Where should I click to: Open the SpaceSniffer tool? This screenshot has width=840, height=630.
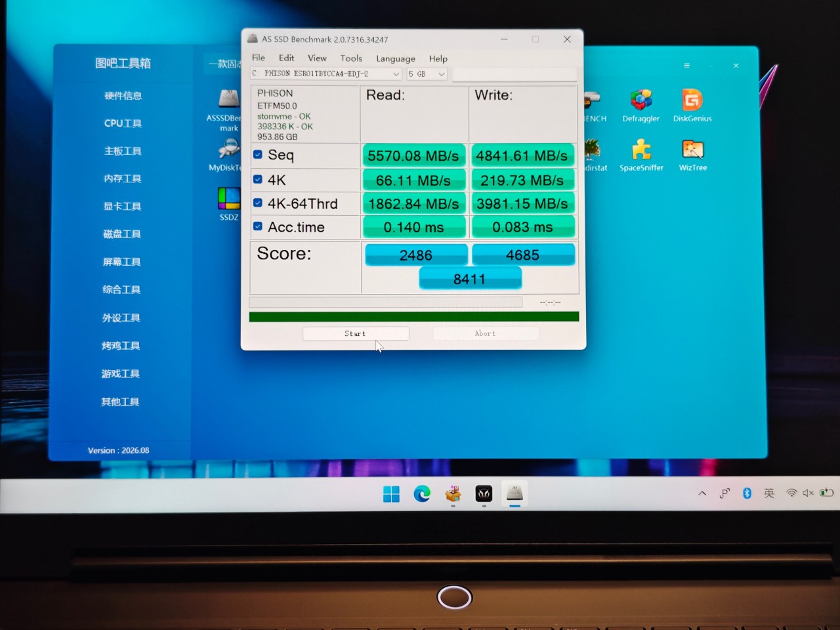tap(641, 150)
